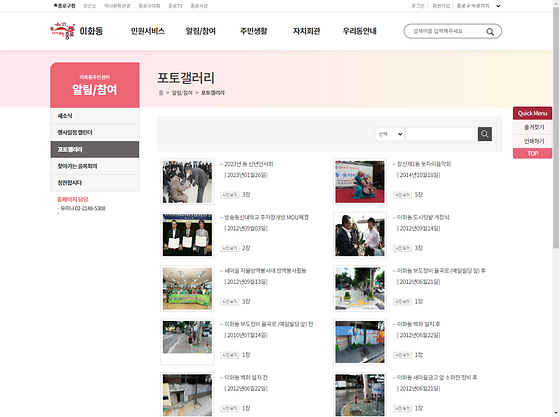The image size is (560, 417).
Task: Click the 이화동 logo image
Action: click(76, 31)
